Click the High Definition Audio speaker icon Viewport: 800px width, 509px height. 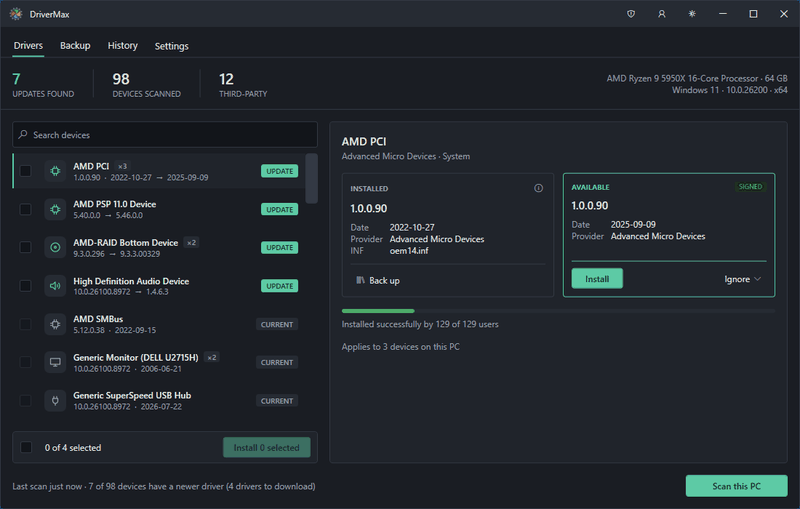coord(55,286)
